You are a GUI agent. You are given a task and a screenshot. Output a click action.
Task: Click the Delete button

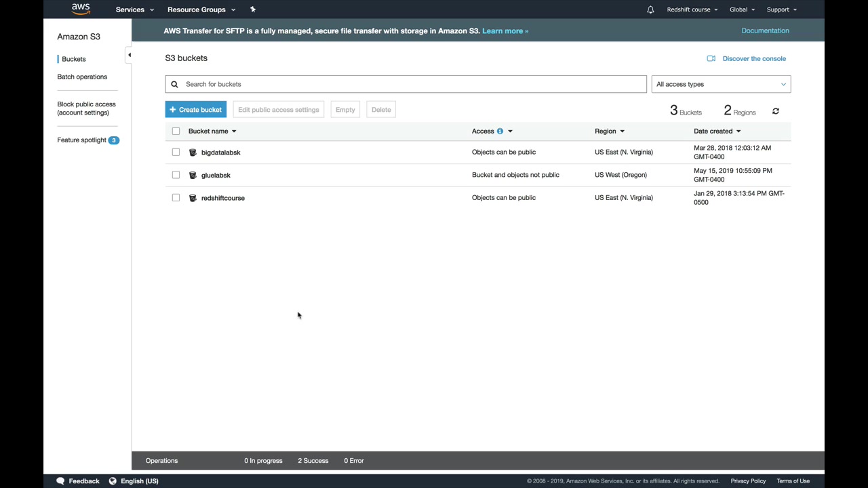381,110
